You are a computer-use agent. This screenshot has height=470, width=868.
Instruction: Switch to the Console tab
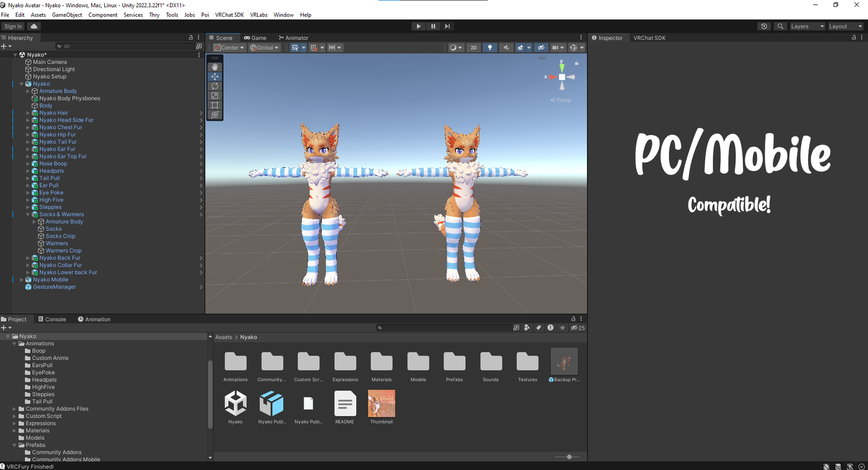pos(52,319)
